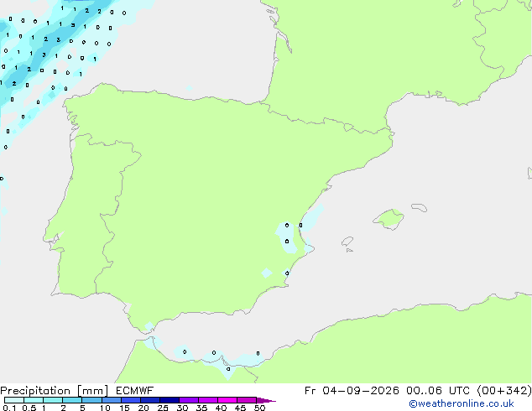
Task: Click the purple over-50 arrow at legend end
Action: point(266,400)
